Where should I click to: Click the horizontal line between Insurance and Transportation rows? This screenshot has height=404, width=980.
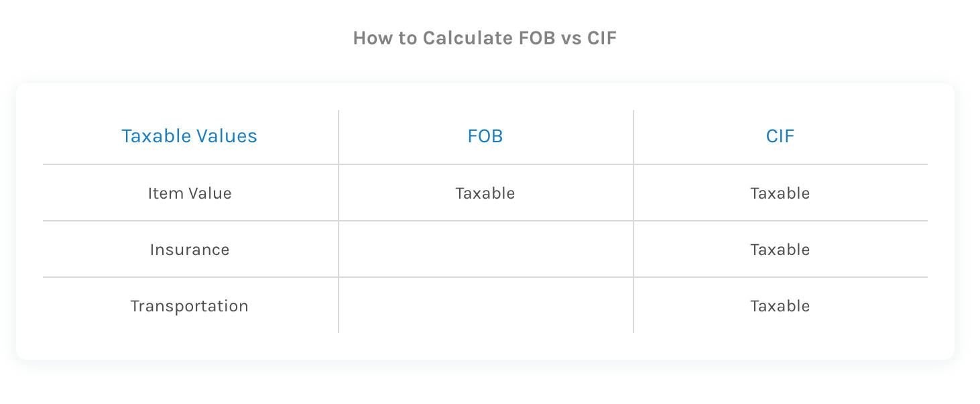[x=485, y=277]
